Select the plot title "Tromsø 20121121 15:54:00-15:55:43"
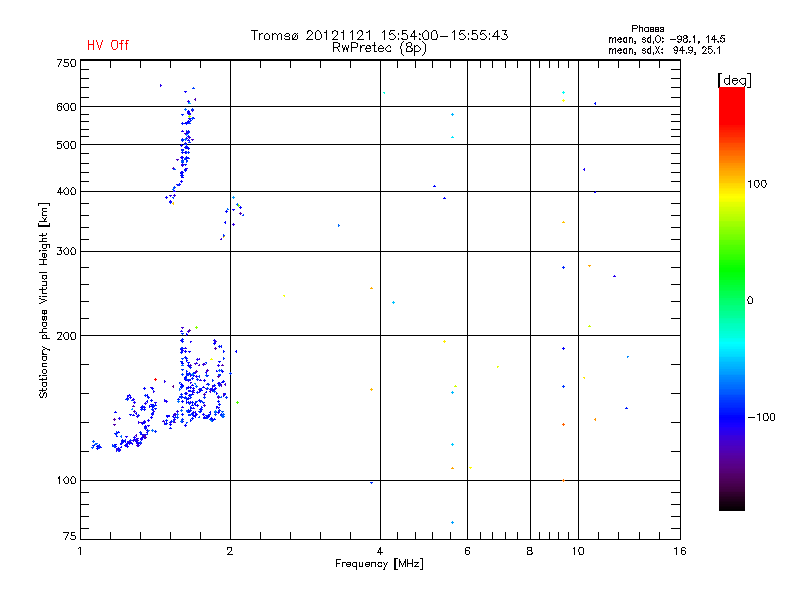Screen dimensions: 800x600 point(379,35)
